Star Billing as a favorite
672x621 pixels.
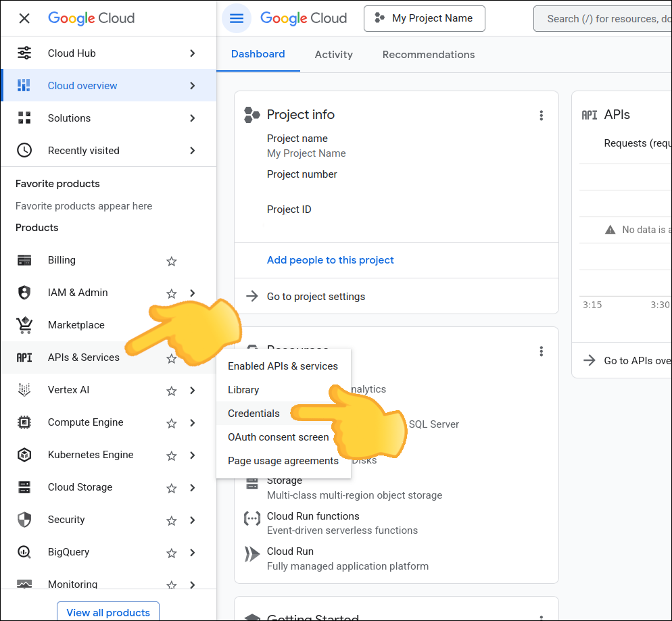coord(171,260)
